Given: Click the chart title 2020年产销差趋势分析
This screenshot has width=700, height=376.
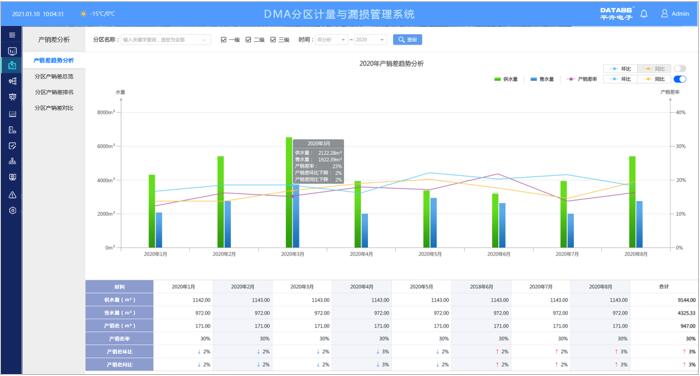Looking at the screenshot, I should point(392,63).
